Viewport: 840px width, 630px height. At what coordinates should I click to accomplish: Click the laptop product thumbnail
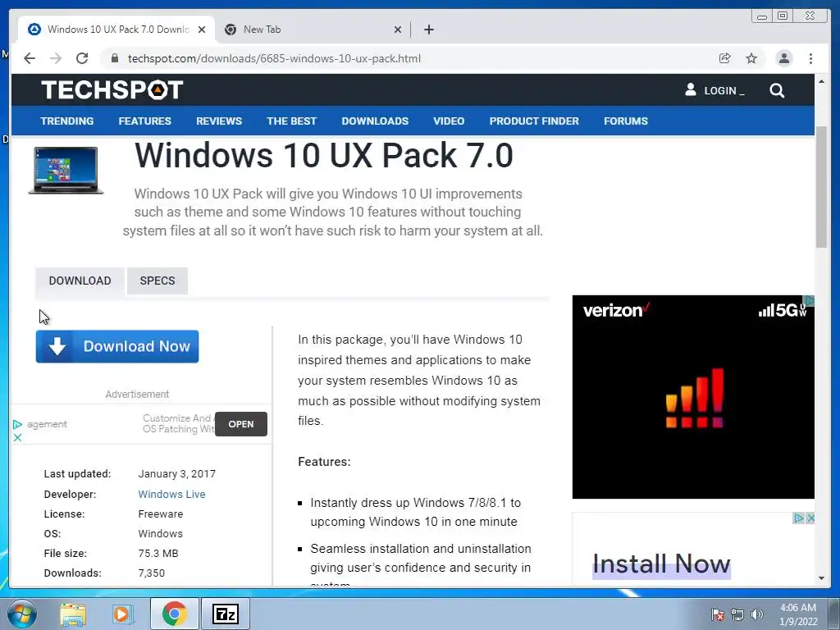coord(66,170)
